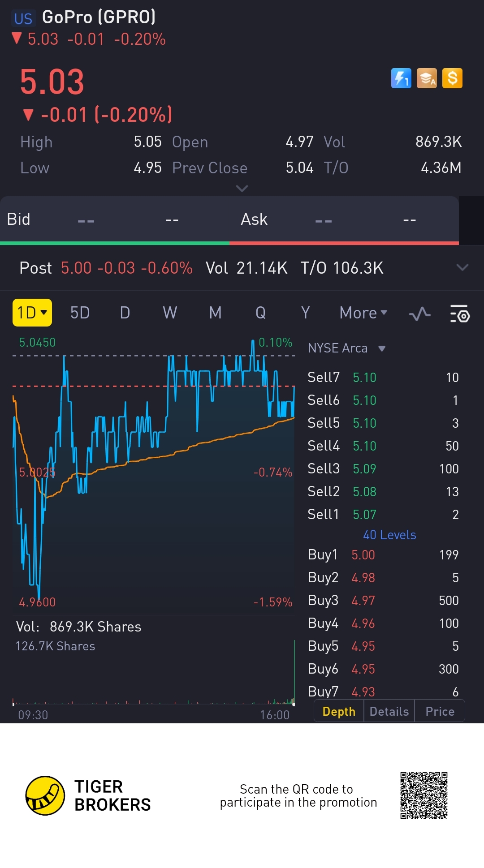Tap the 4.9600 chart price label
Viewport: 484px width, 868px height.
[37, 602]
